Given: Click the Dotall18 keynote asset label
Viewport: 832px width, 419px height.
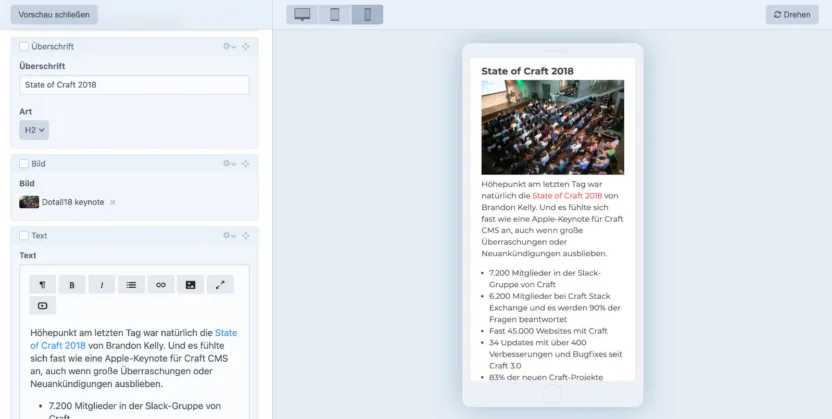Looking at the screenshot, I should click(73, 202).
